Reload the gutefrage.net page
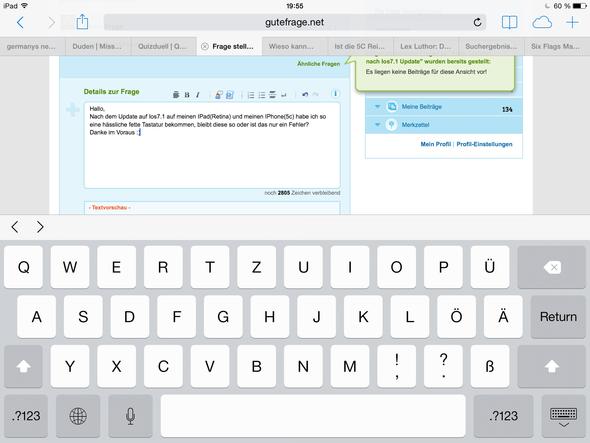Viewport: 590px width, 443px height. [477, 23]
